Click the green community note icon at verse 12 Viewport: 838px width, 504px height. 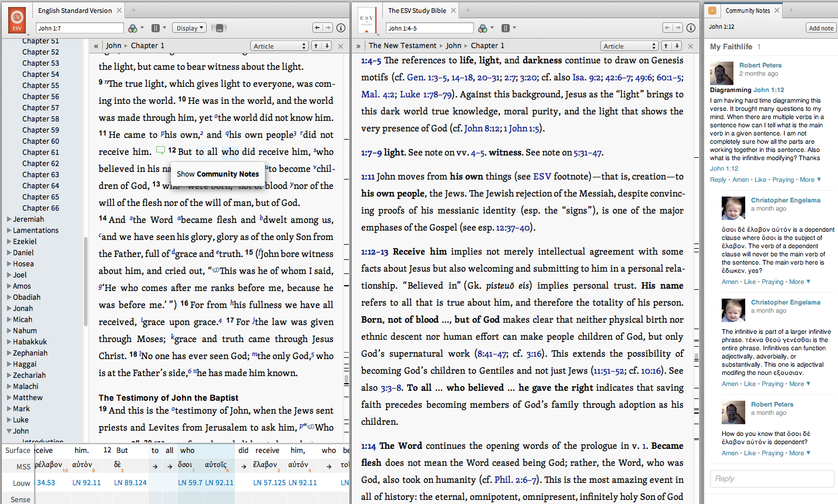(160, 151)
